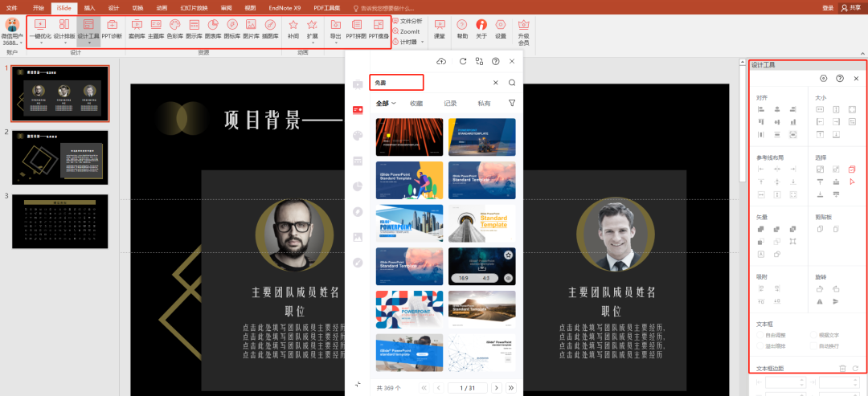Clear the theme library search text

[495, 83]
